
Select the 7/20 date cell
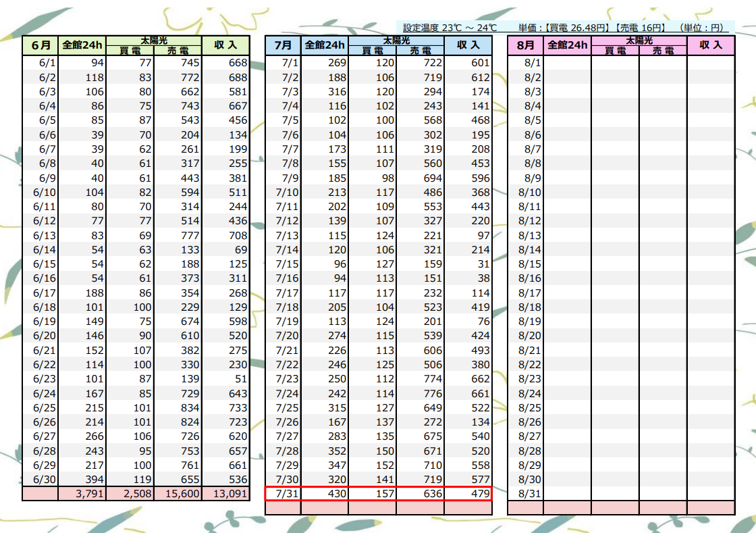pos(283,336)
